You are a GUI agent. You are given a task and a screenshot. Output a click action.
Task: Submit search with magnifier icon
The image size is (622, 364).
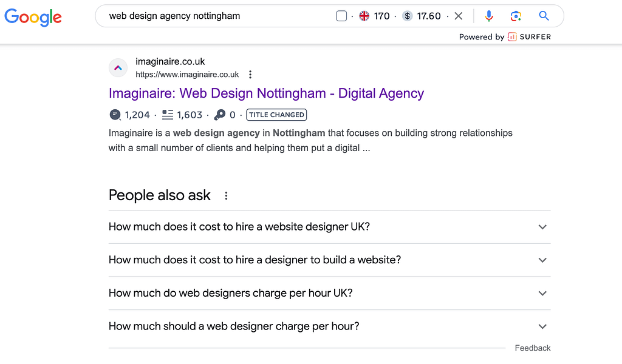pyautogui.click(x=544, y=16)
